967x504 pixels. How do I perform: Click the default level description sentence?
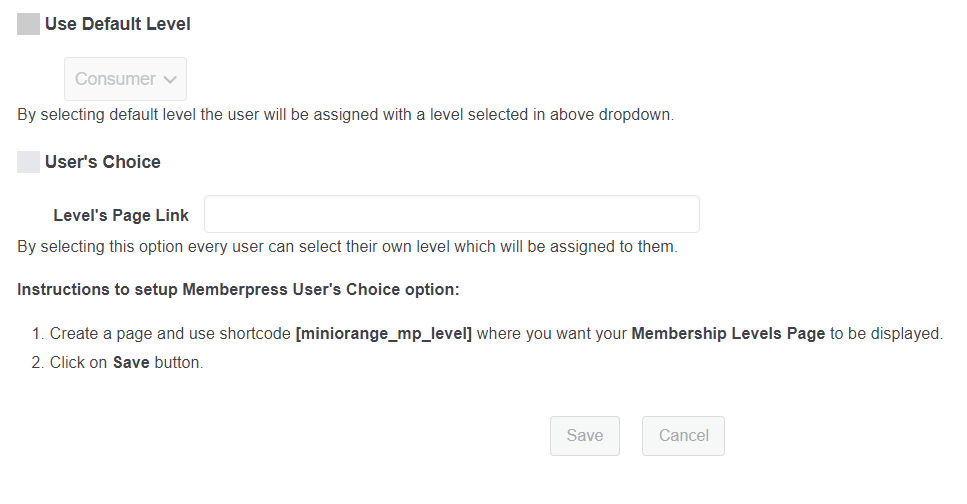[345, 114]
